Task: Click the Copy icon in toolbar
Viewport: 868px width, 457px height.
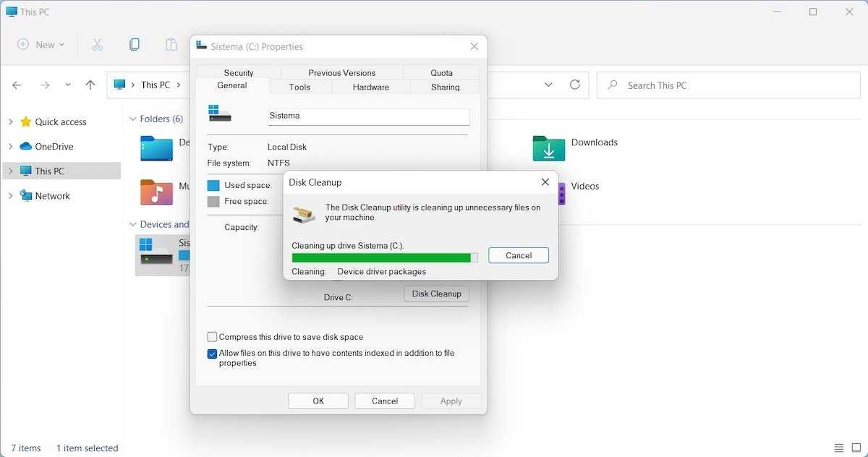Action: click(x=135, y=45)
